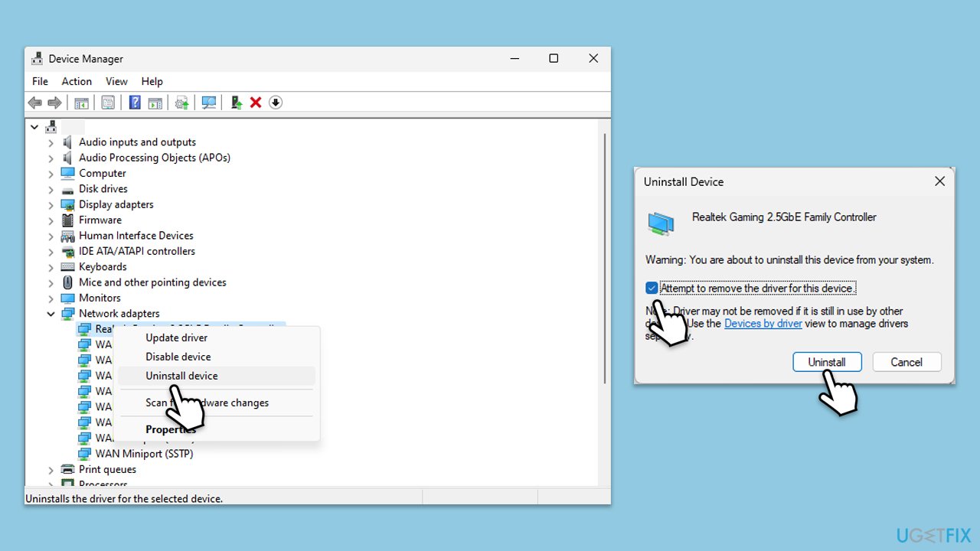Click the Back arrow toolbar icon
Image resolution: width=980 pixels, height=551 pixels.
point(34,103)
